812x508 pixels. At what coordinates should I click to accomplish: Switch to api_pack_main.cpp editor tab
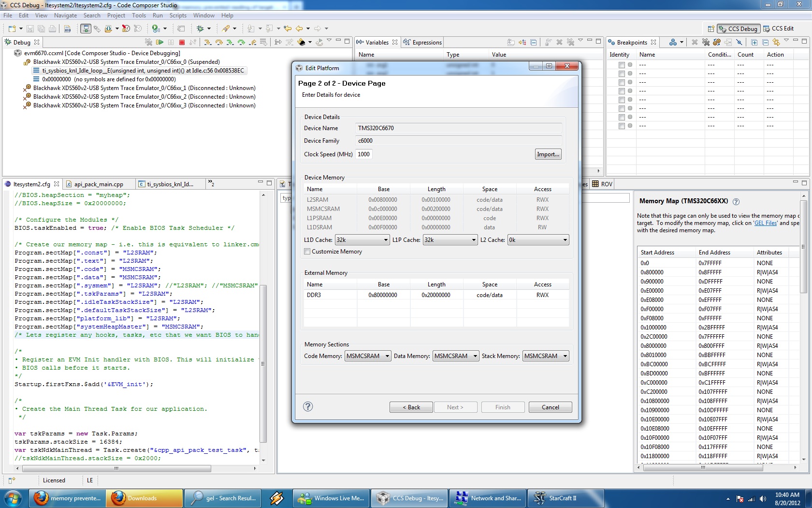[x=99, y=184]
